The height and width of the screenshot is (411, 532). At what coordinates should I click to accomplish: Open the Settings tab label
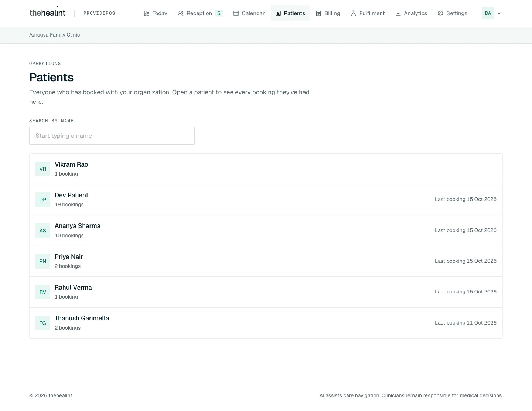(457, 13)
